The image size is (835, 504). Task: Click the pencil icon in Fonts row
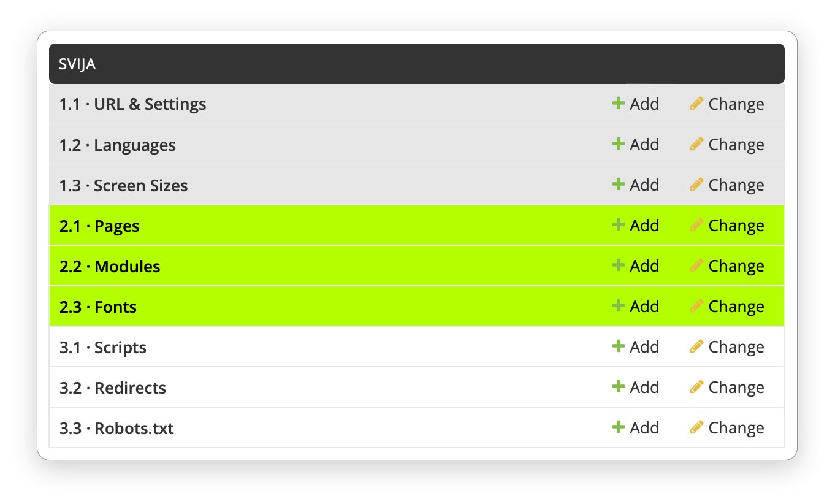(x=696, y=306)
